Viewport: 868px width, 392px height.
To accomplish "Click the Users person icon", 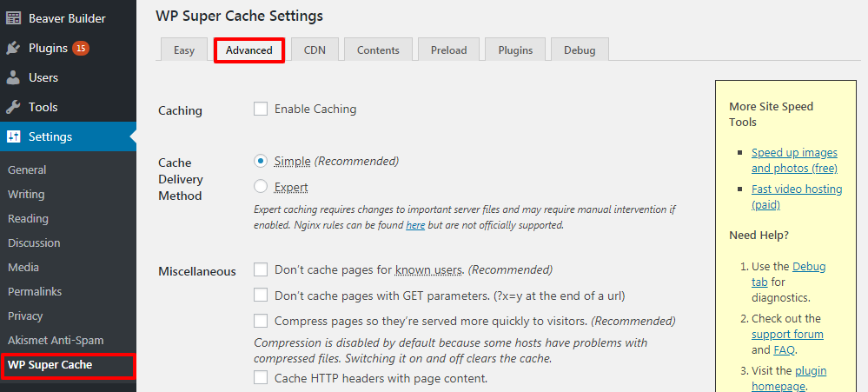I will 13,78.
